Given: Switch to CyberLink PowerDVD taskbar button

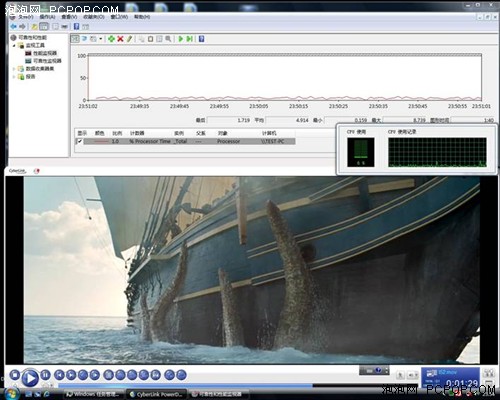Looking at the screenshot, I should pyautogui.click(x=156, y=394).
